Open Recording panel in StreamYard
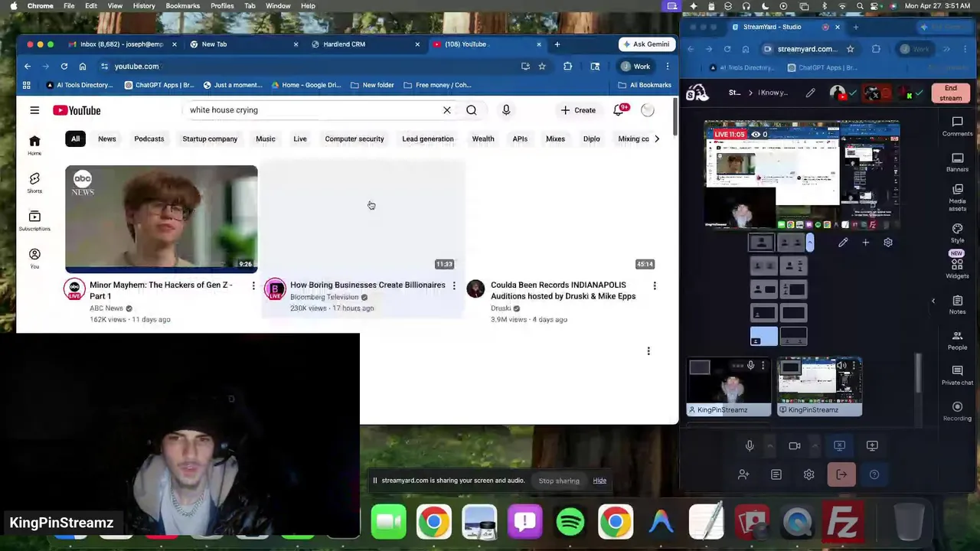 957,411
